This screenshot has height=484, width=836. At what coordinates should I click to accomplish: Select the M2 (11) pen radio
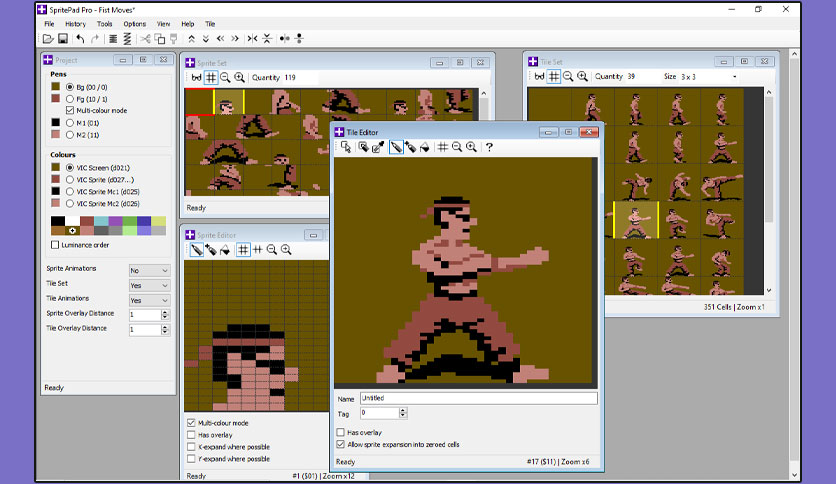pos(70,135)
